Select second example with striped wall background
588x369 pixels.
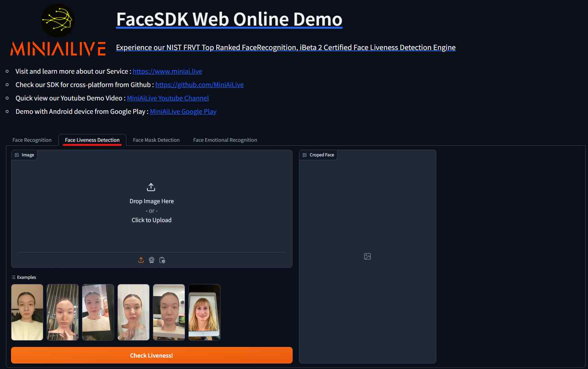63,312
